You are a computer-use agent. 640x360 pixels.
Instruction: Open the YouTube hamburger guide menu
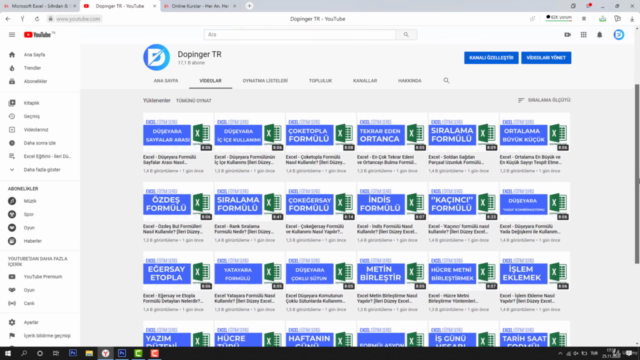click(12, 35)
